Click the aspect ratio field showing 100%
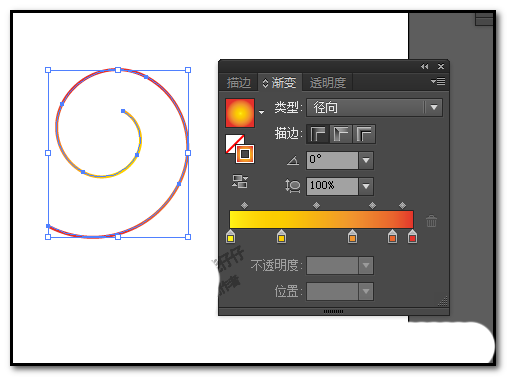The width and height of the screenshot is (507, 377). pos(332,186)
